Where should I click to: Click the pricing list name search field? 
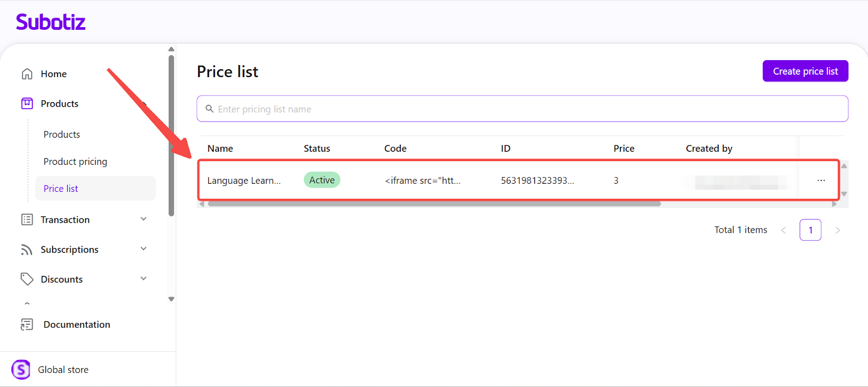point(522,109)
